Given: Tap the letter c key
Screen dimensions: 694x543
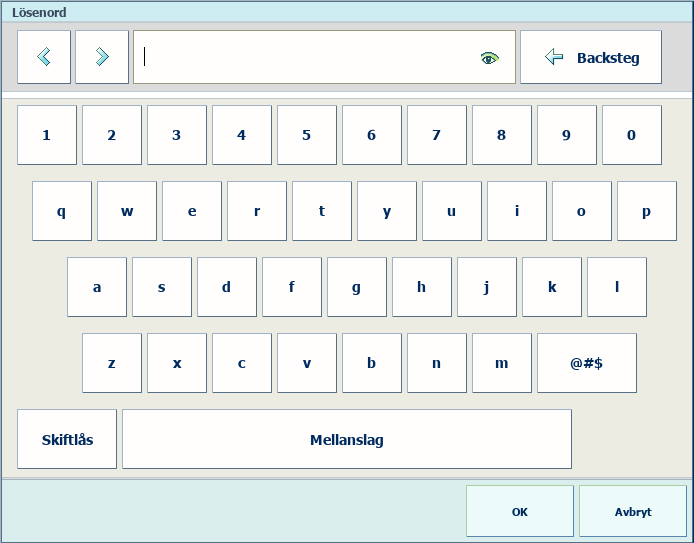Looking at the screenshot, I should (242, 363).
